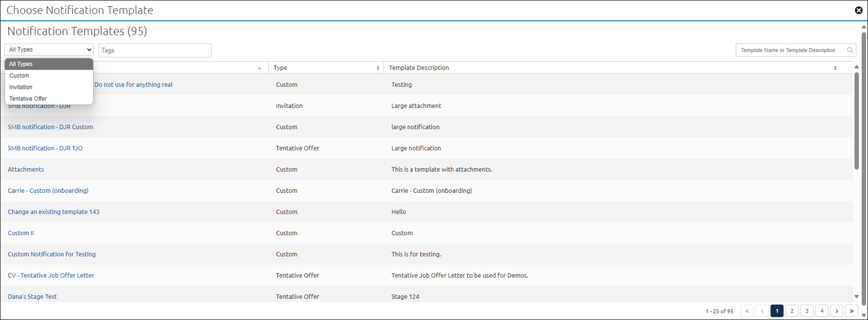Toggle the template name column sort arrow

pos(259,68)
